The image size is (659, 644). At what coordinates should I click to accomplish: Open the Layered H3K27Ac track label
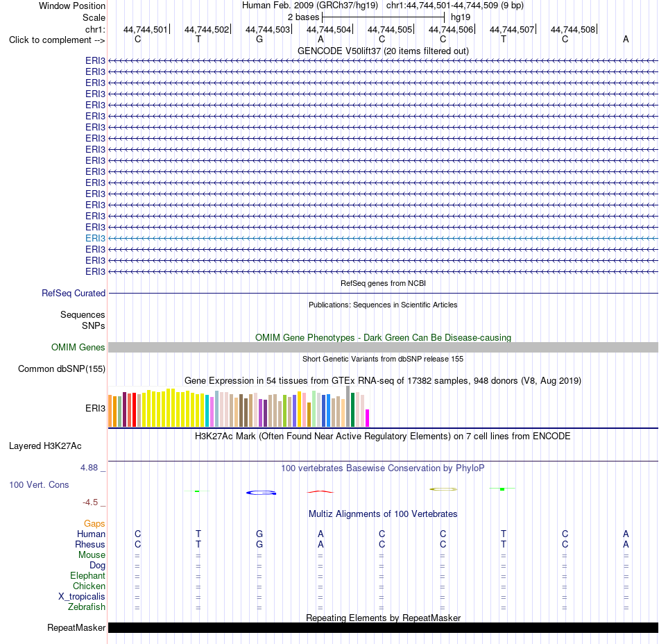[45, 446]
